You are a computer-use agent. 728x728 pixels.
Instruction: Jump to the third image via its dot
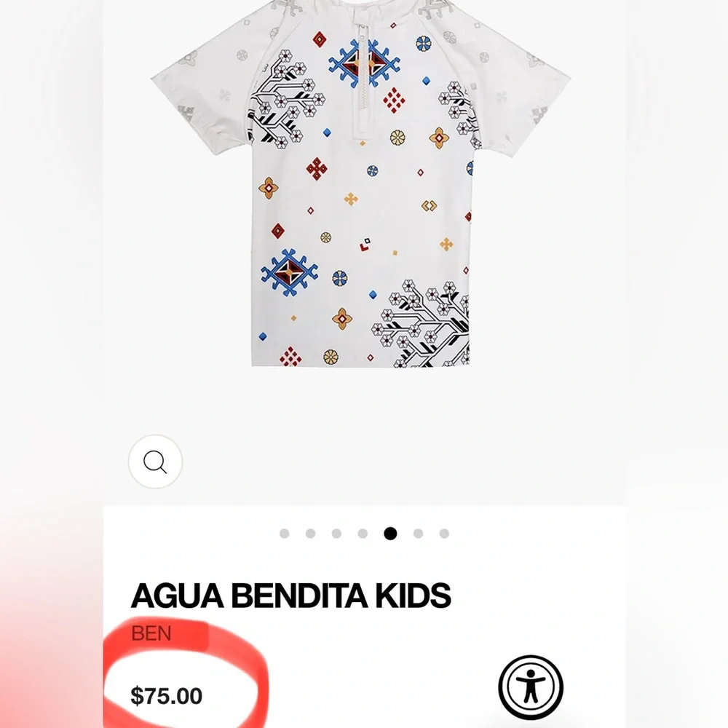pos(336,534)
